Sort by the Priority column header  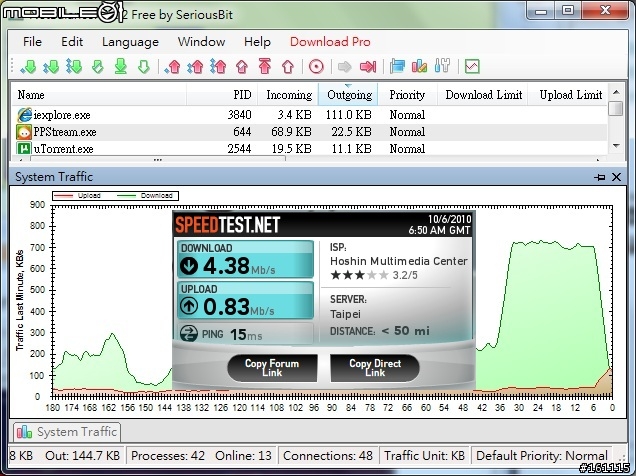(408, 95)
